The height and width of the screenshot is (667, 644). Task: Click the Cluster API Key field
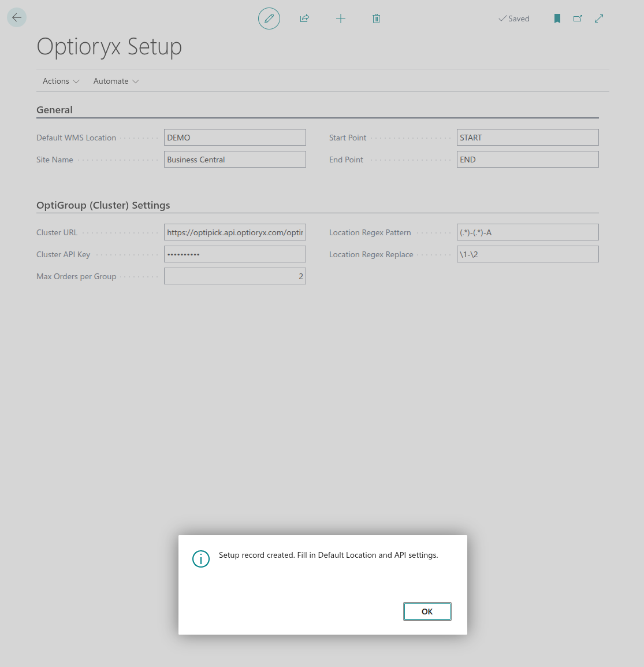point(234,254)
